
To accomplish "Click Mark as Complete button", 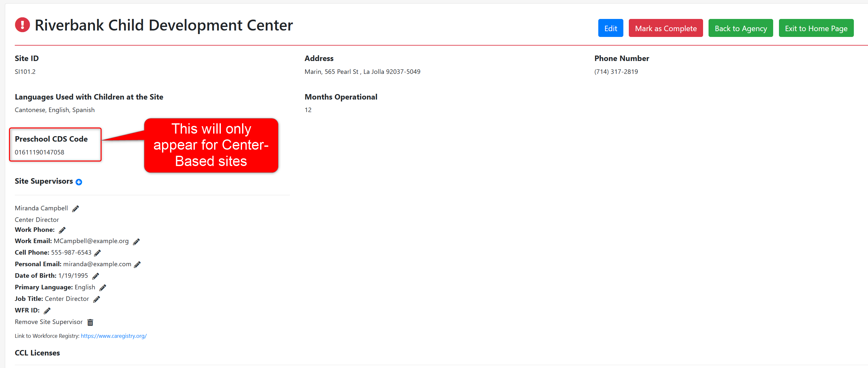I will pos(665,28).
